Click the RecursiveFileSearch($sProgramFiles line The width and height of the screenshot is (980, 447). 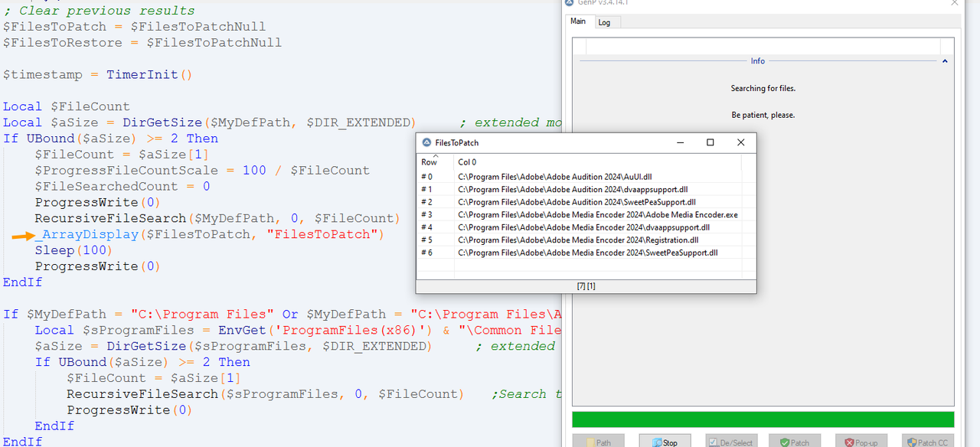tap(265, 394)
